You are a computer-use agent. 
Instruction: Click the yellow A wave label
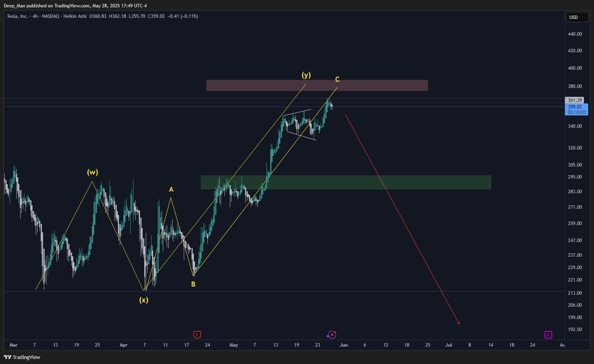coord(171,189)
